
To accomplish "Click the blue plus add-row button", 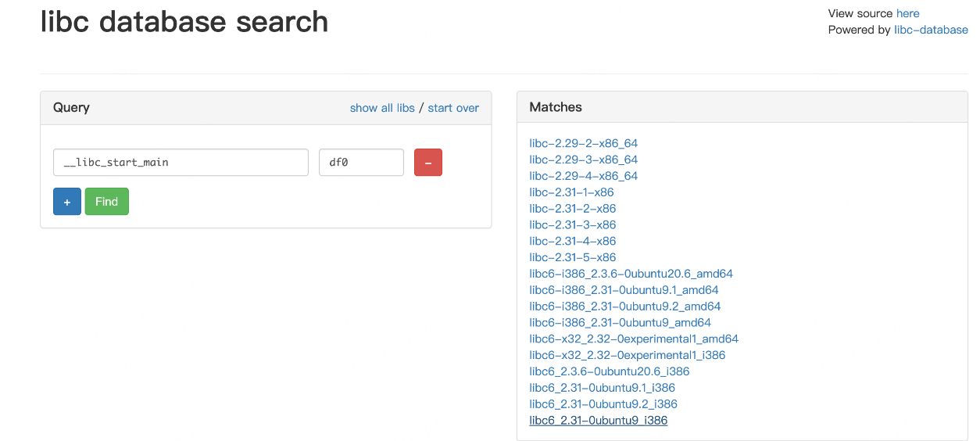I will (x=67, y=202).
